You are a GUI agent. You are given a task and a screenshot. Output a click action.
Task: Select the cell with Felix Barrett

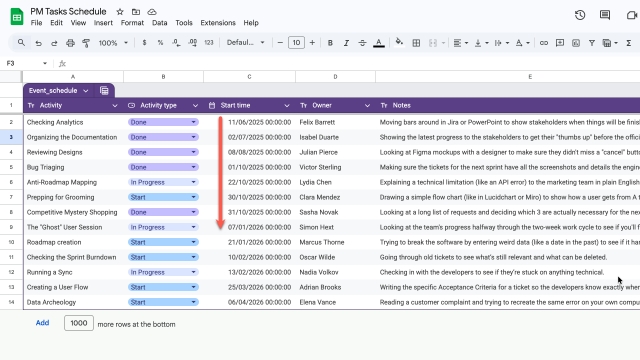click(x=336, y=122)
